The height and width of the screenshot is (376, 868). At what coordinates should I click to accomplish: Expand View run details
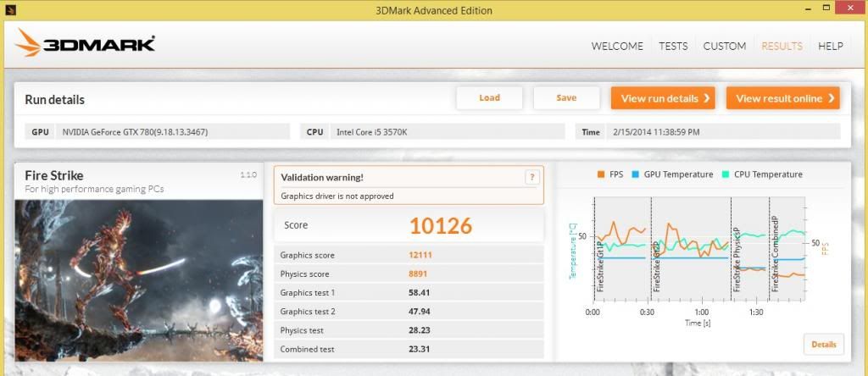point(663,98)
